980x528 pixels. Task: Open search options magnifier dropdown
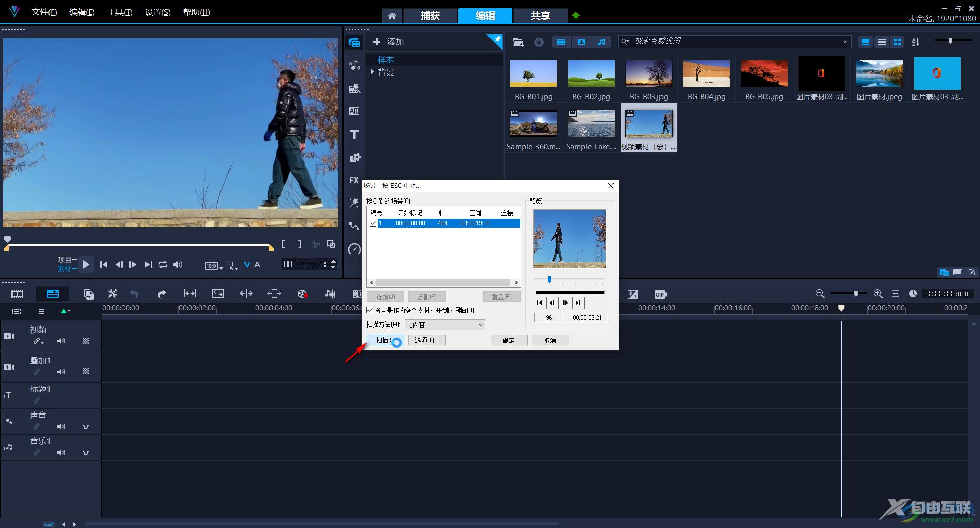tap(625, 42)
